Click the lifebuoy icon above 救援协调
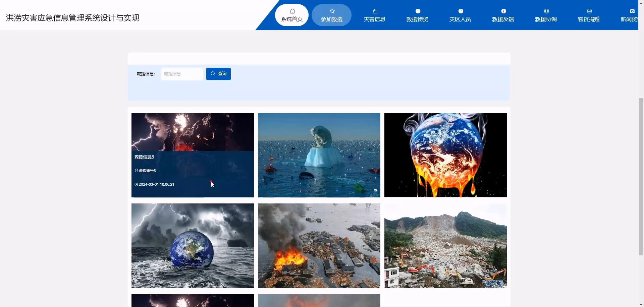Viewport: 644px width, 307px height. click(546, 11)
